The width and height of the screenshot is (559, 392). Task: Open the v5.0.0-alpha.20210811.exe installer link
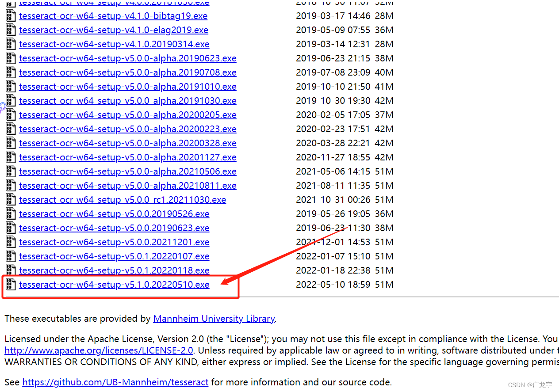[128, 186]
